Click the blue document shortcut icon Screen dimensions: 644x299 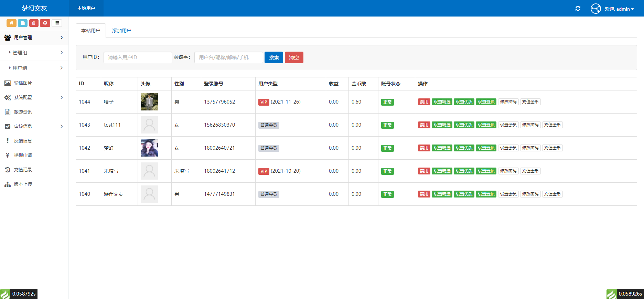[x=23, y=23]
